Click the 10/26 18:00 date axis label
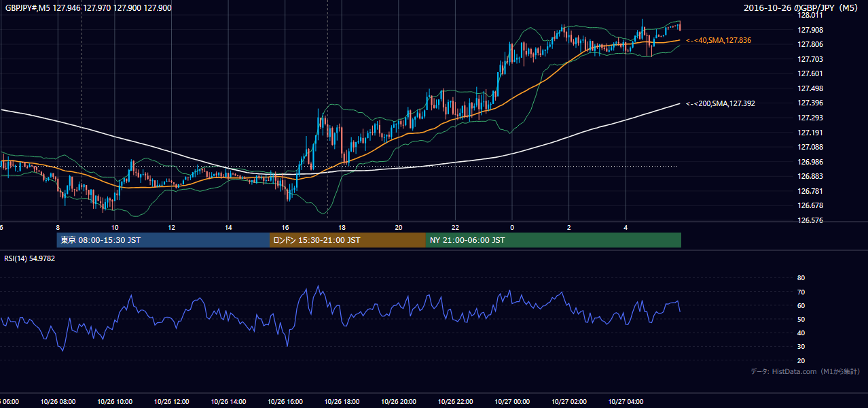This screenshot has width=868, height=408. click(342, 402)
